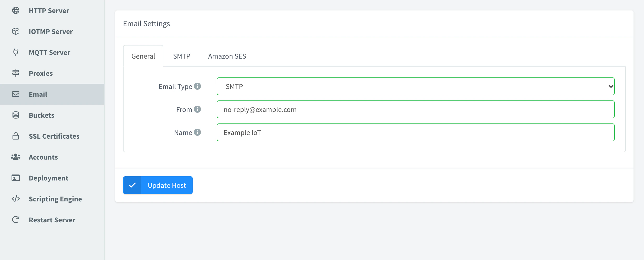This screenshot has height=260, width=644.
Task: Open the Email Type dropdown showing SMTP
Action: [x=416, y=86]
